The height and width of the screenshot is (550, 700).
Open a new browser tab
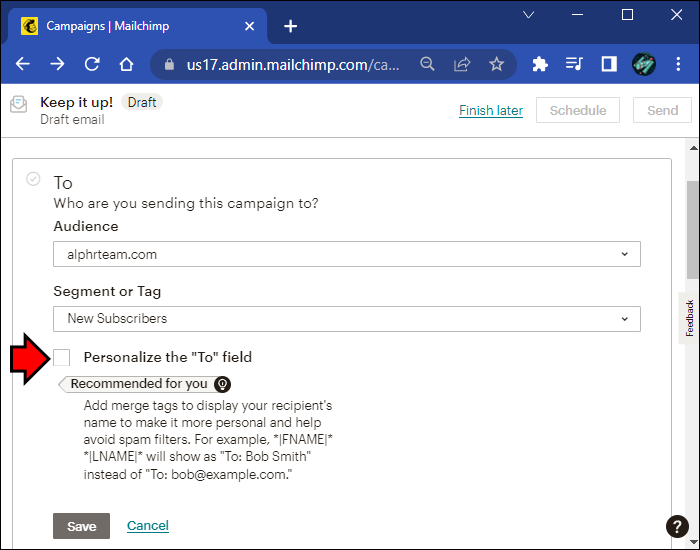pyautogui.click(x=290, y=26)
